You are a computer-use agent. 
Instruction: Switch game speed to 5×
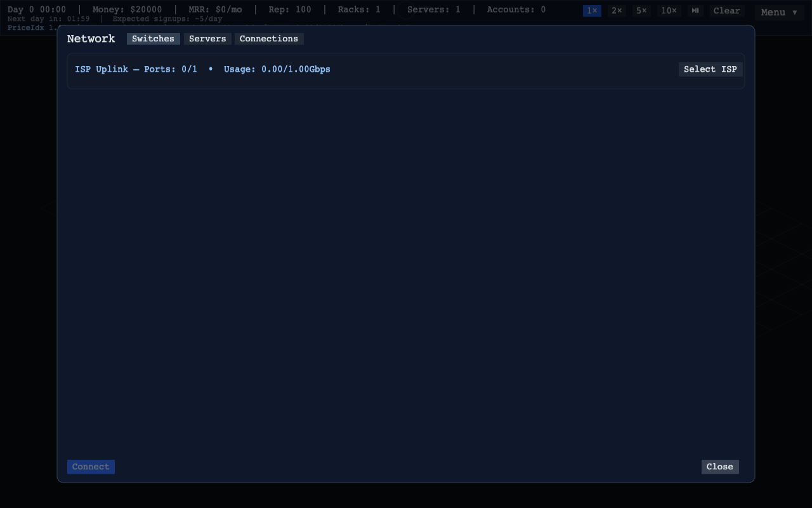tap(641, 11)
